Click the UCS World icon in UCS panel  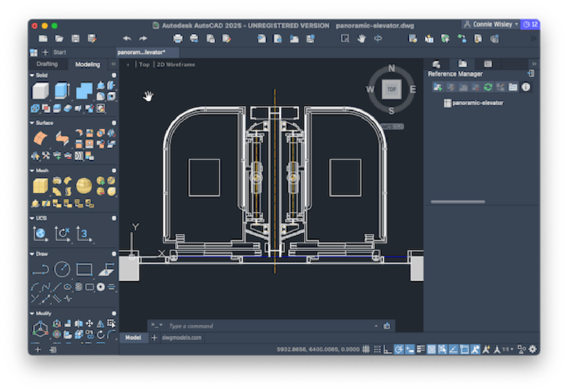pos(40,234)
